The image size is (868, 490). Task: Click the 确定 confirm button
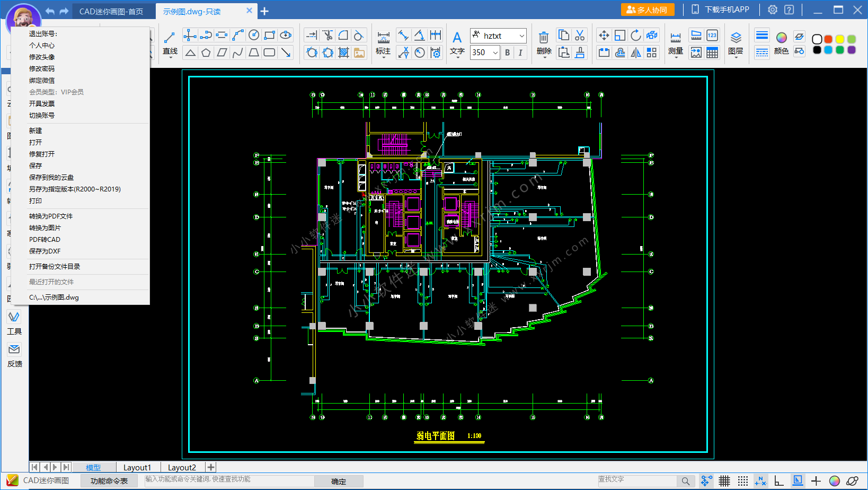pyautogui.click(x=339, y=482)
